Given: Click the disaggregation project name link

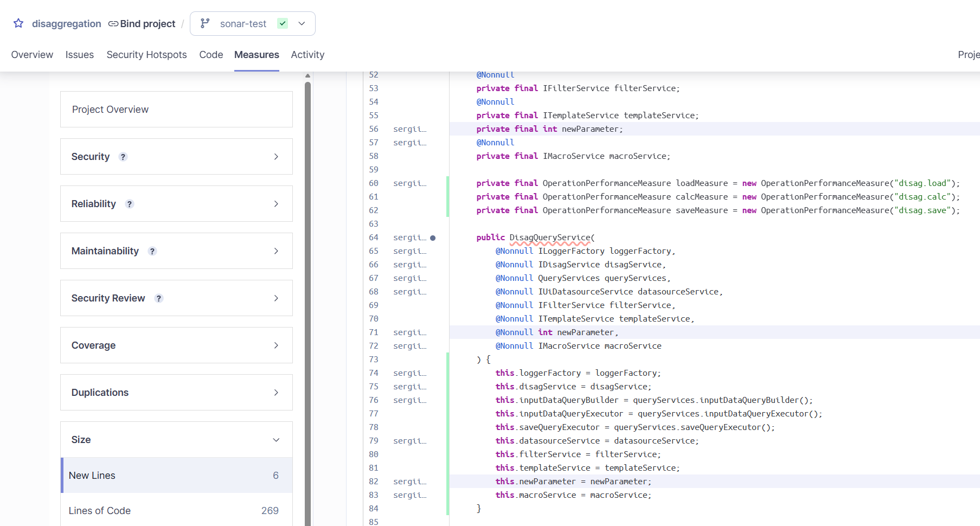Looking at the screenshot, I should tap(66, 24).
